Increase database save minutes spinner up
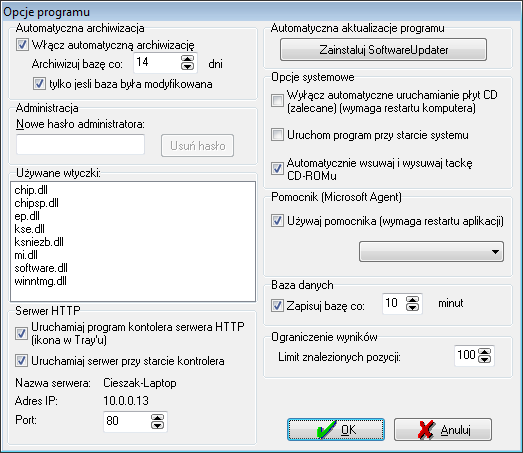Image resolution: width=523 pixels, height=453 pixels. pyautogui.click(x=413, y=300)
